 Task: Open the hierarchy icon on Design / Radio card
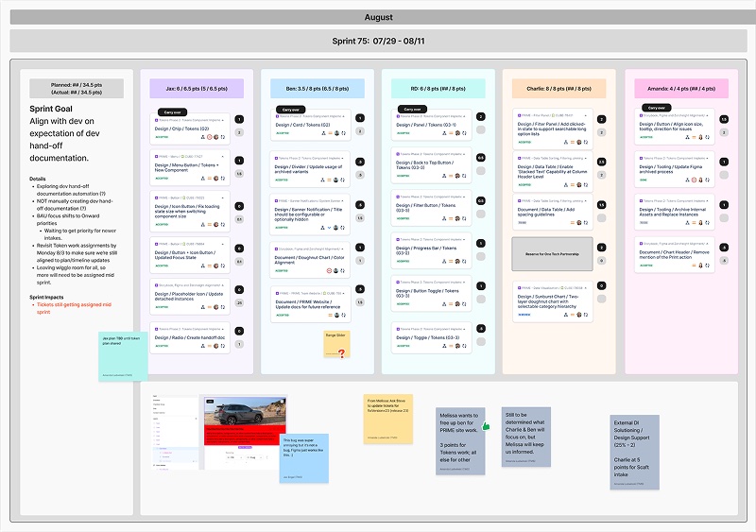click(203, 346)
